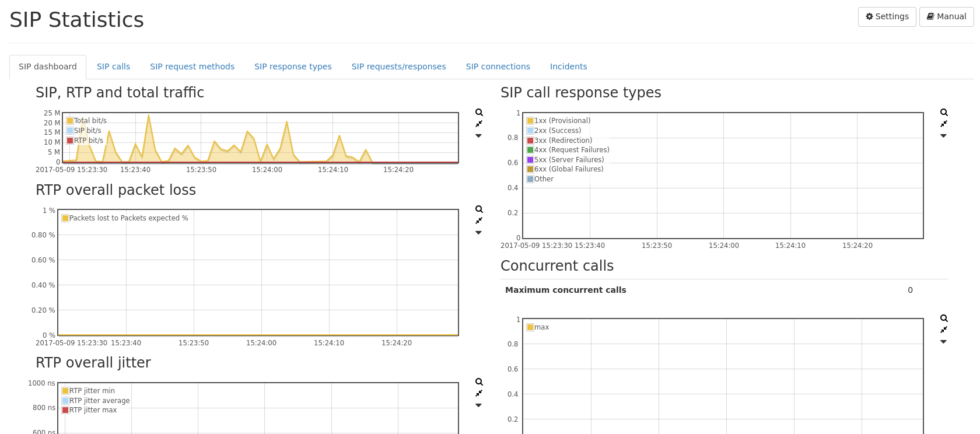Open dropdown arrow of RTP jitter chart
Screen dimensions: 980x434
coord(478,405)
